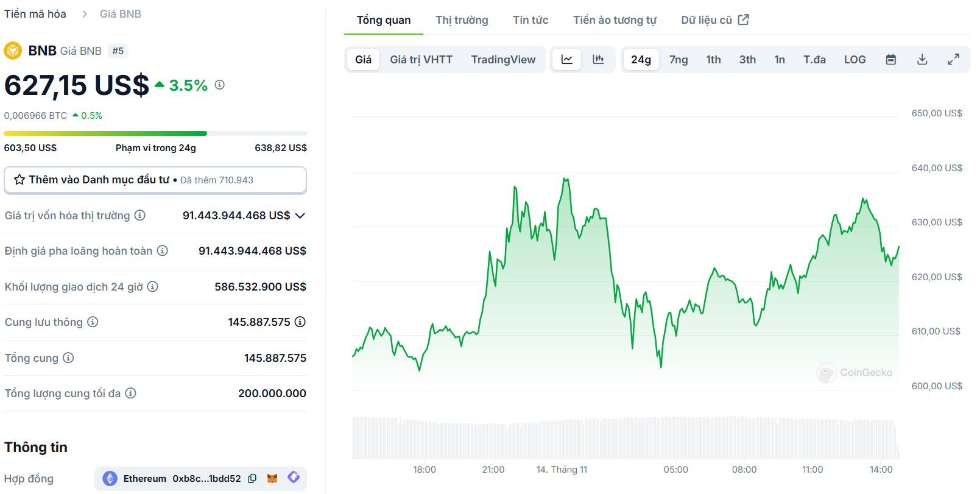Show info for Giá trị vốn hóa thị trường
The height and width of the screenshot is (494, 980).
click(140, 215)
